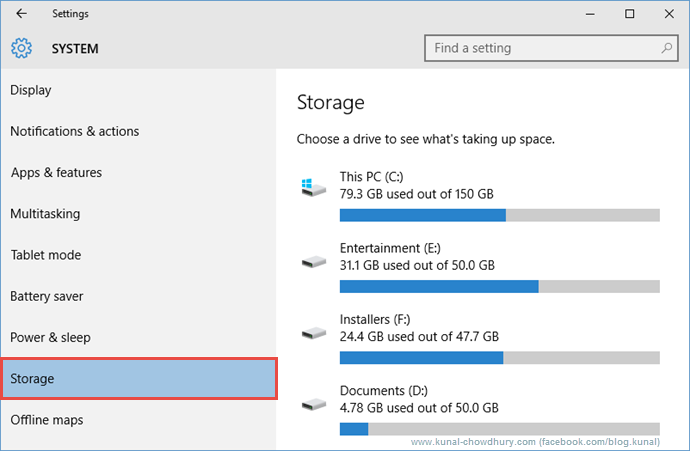The image size is (690, 451).
Task: Click the Entertainment (E:) drive icon
Action: click(312, 261)
